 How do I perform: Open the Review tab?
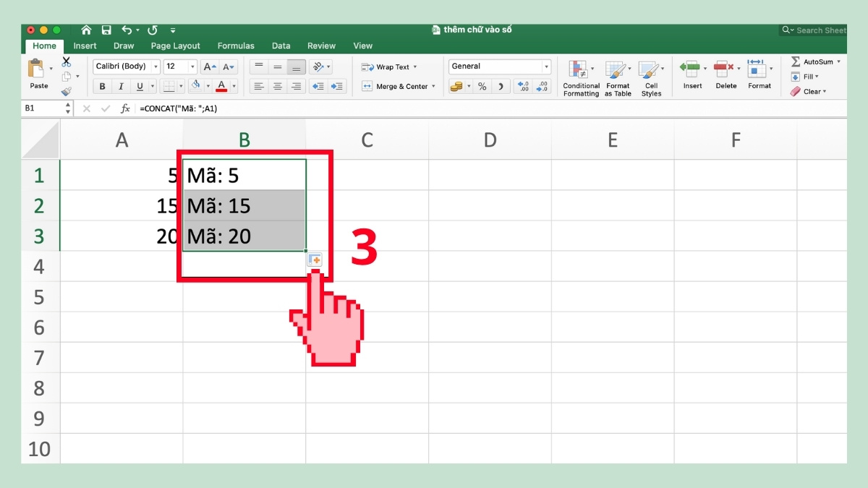[x=321, y=46]
